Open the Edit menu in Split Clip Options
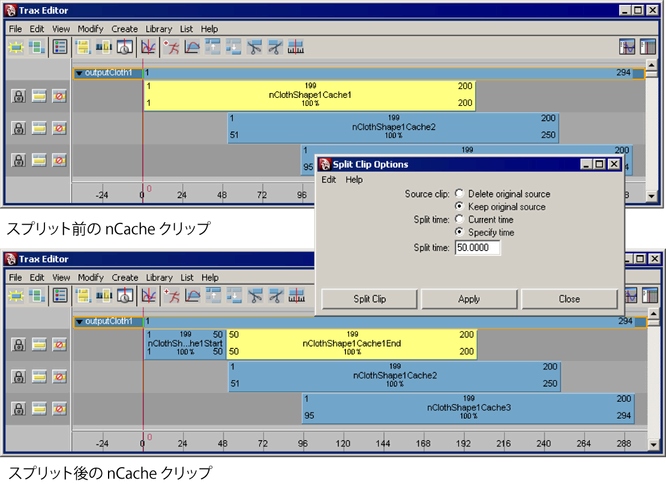The height and width of the screenshot is (484, 666). pyautogui.click(x=328, y=180)
